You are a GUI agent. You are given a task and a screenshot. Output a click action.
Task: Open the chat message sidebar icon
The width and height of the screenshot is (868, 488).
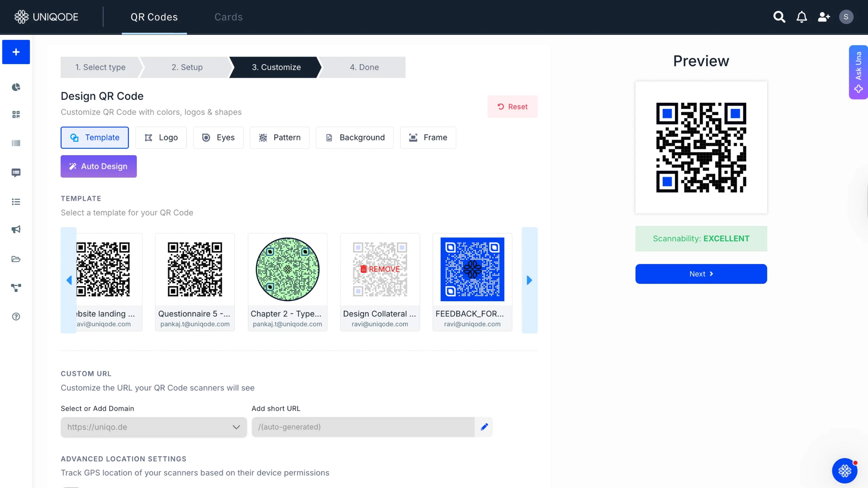[16, 173]
